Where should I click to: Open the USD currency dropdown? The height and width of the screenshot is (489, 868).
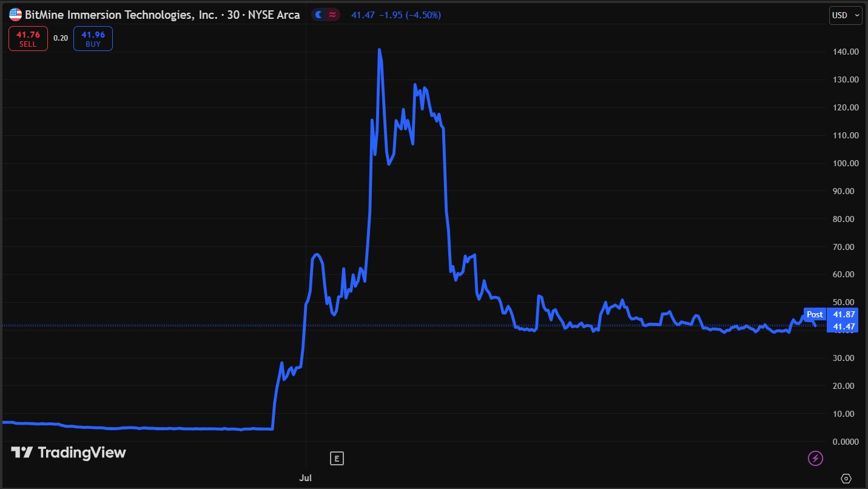point(846,15)
